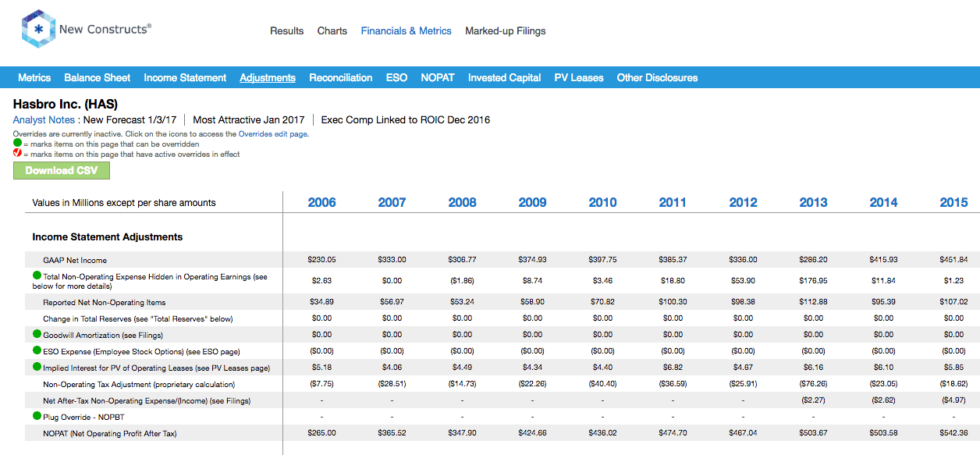Switch to the Balance Sheet tab
Viewport: 980px width, 455px height.
(x=98, y=77)
